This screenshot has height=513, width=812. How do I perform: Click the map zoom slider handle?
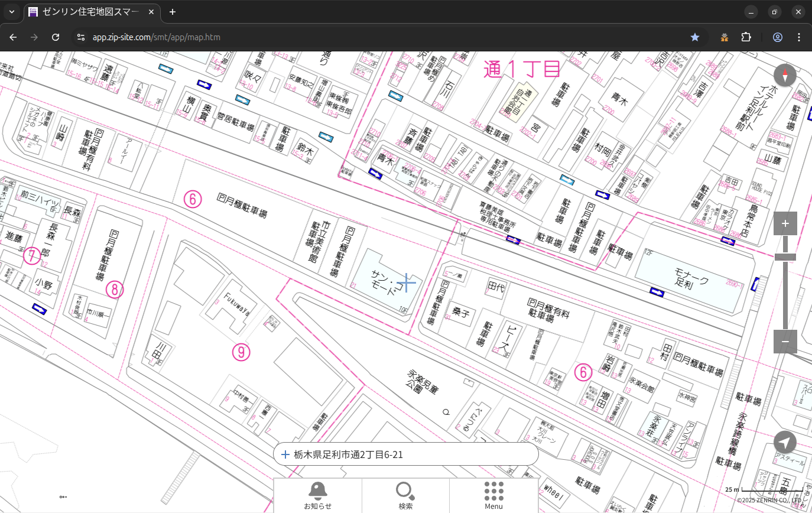coord(785,256)
